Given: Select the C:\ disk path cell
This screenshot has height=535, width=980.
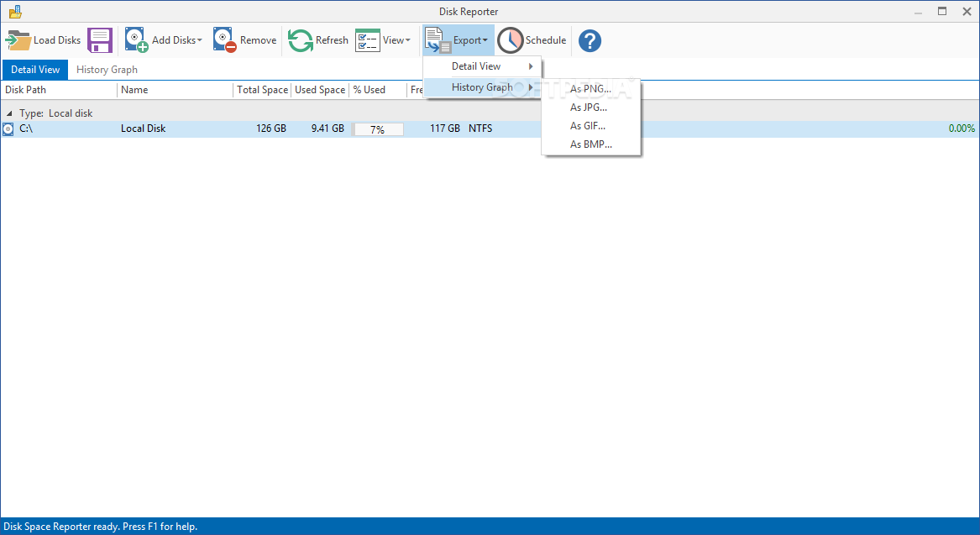Looking at the screenshot, I should click(x=26, y=129).
